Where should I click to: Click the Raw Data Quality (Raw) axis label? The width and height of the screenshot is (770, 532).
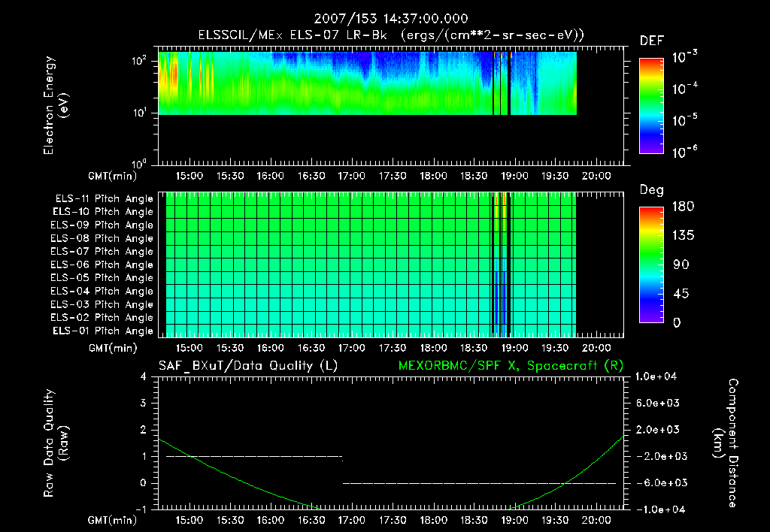56,443
